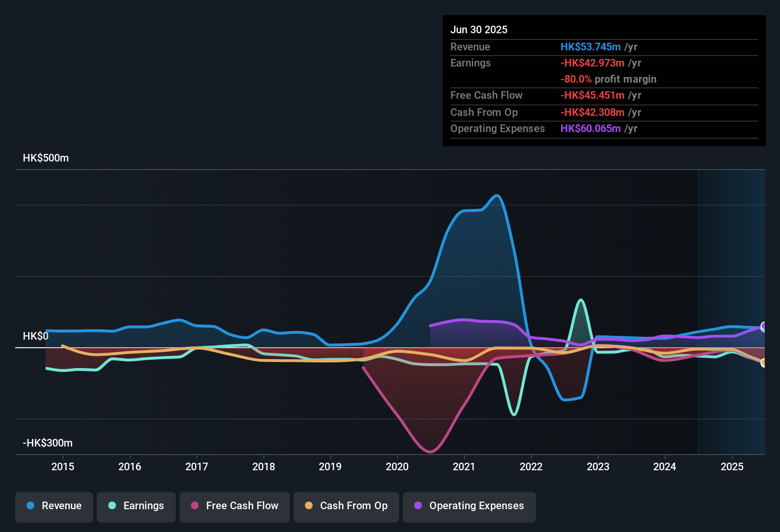Click the HK$53.745m revenue value
Image resolution: width=780 pixels, height=532 pixels.
(590, 47)
